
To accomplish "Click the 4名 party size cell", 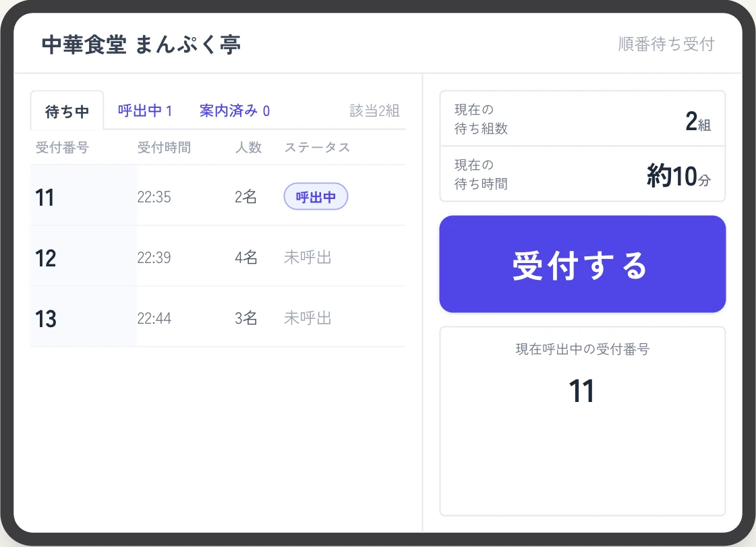I will 246,258.
